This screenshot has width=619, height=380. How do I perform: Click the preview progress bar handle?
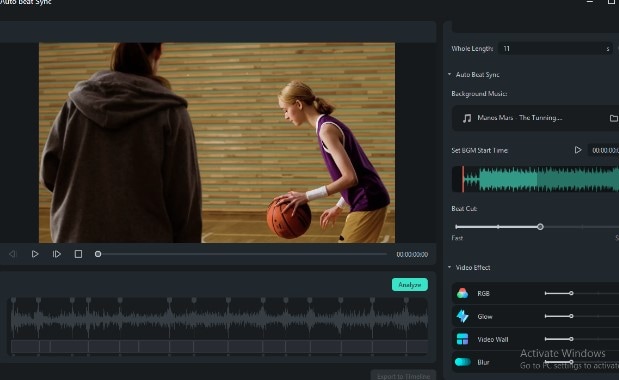98,254
